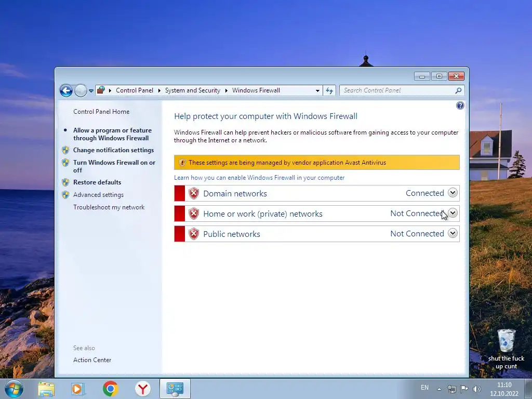Click the EN language indicator
This screenshot has height=399, width=532.
point(424,388)
